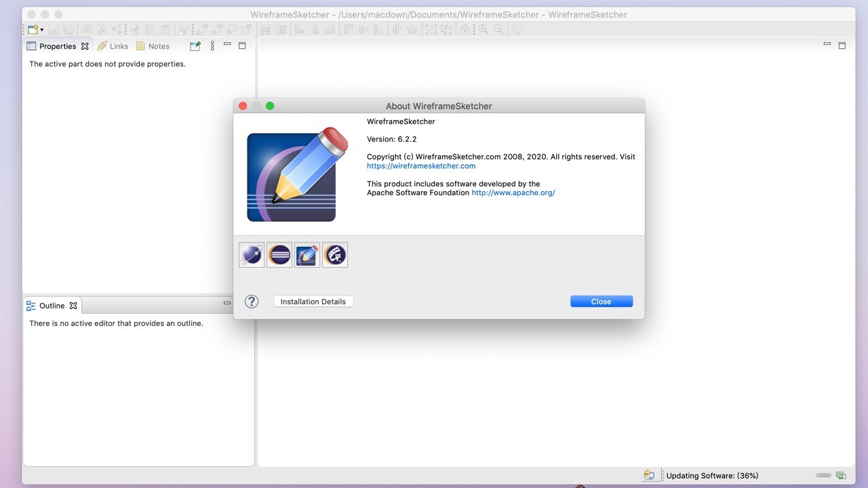Click the Eclipse GEF feature icon
Image resolution: width=868 pixels, height=488 pixels.
[x=335, y=255]
